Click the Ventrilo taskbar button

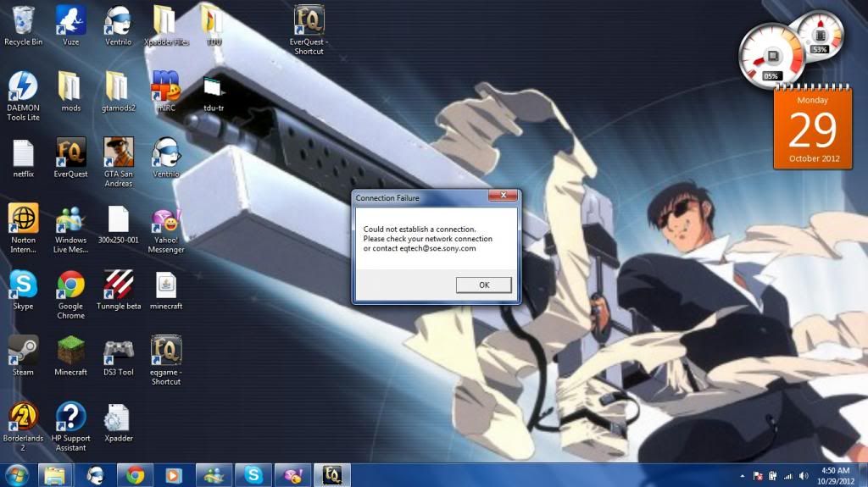click(95, 475)
